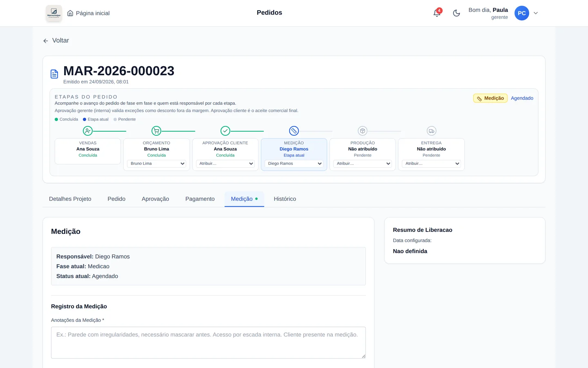Open the Produção Atribuir dropdown

(363, 164)
